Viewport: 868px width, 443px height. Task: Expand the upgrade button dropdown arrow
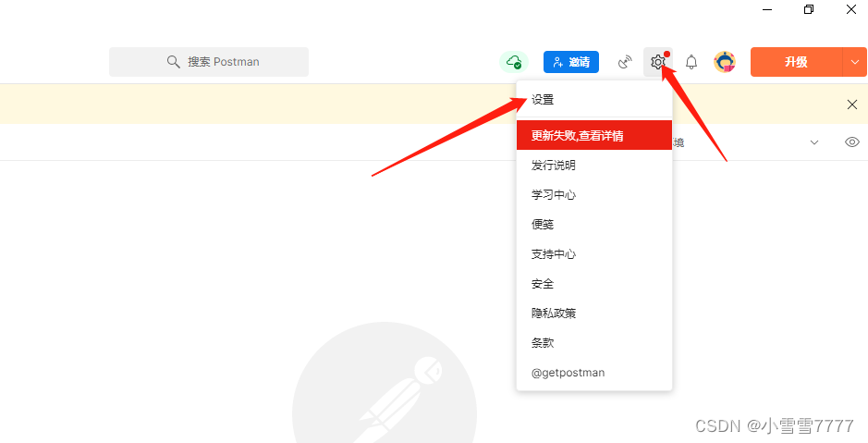point(855,62)
